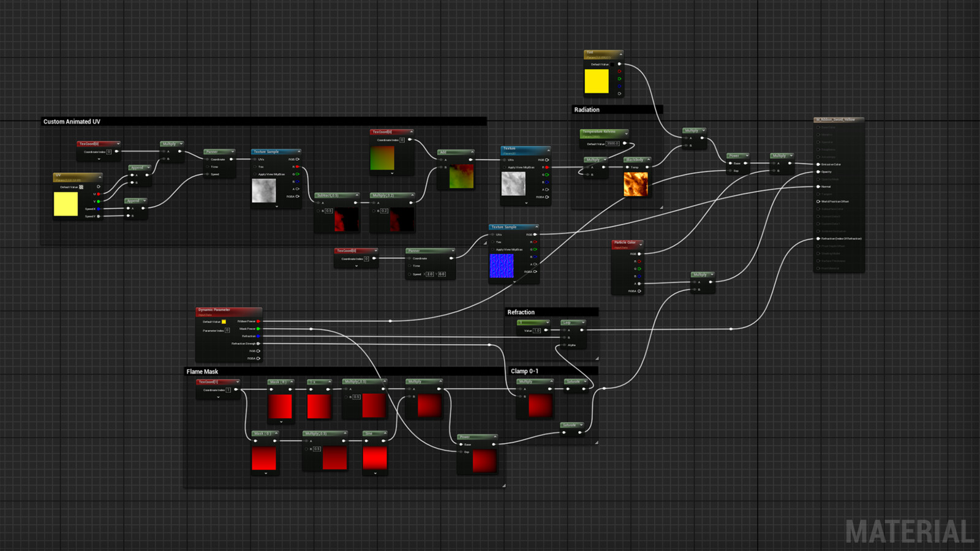
Task: Select the M_Ribbon_Sword_Yellow material node title
Action: point(835,119)
